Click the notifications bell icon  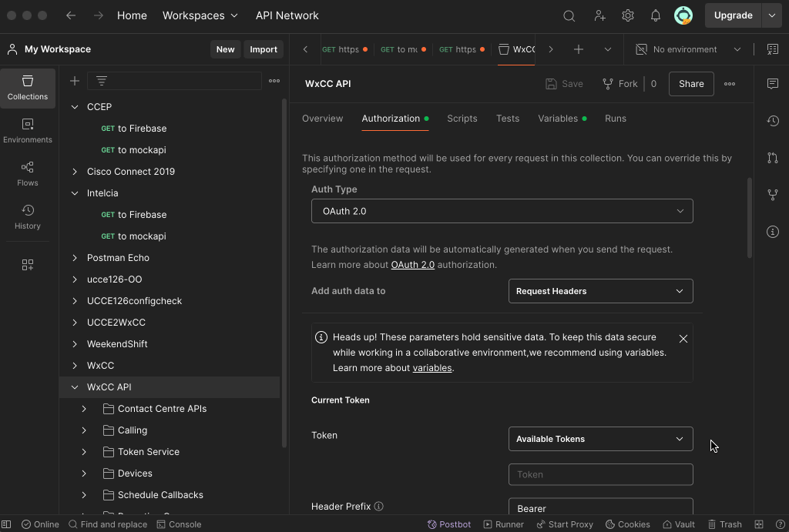pyautogui.click(x=655, y=15)
